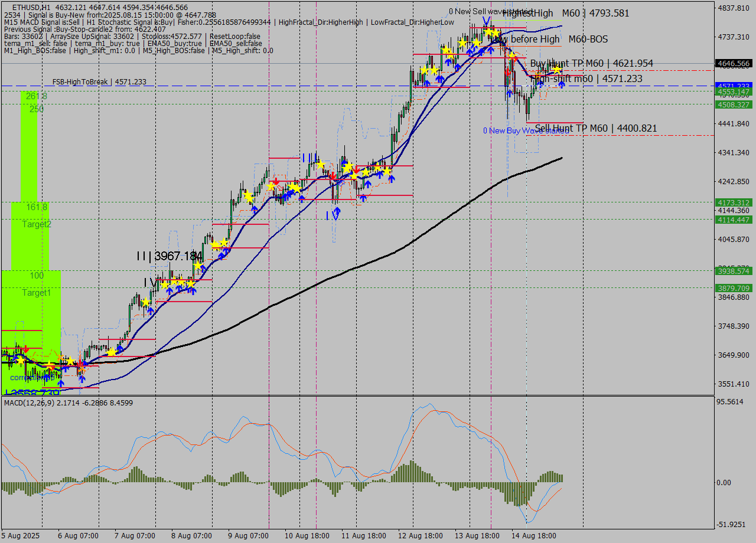This screenshot has width=756, height=543.
Task: Select the blue IV correction marker mid-chart
Action: (333, 214)
